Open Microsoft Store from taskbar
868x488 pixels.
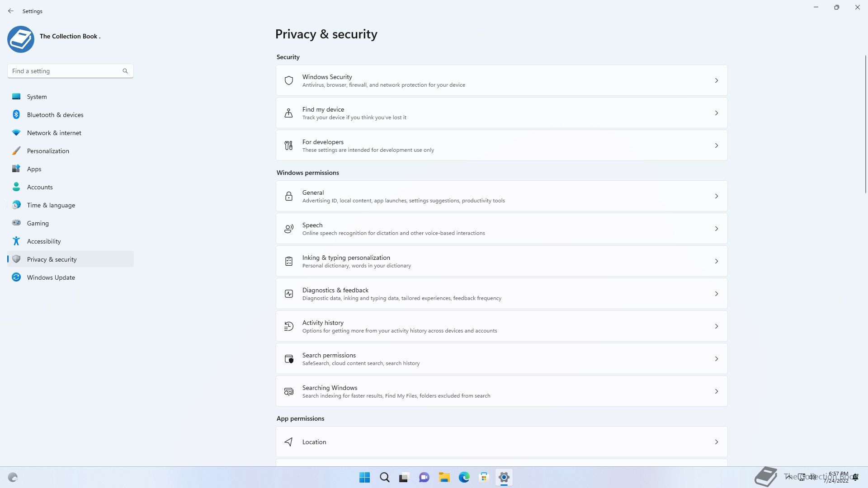click(484, 477)
